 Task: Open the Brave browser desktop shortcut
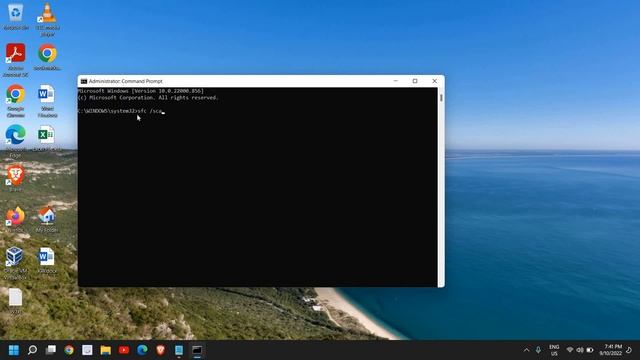point(16,178)
